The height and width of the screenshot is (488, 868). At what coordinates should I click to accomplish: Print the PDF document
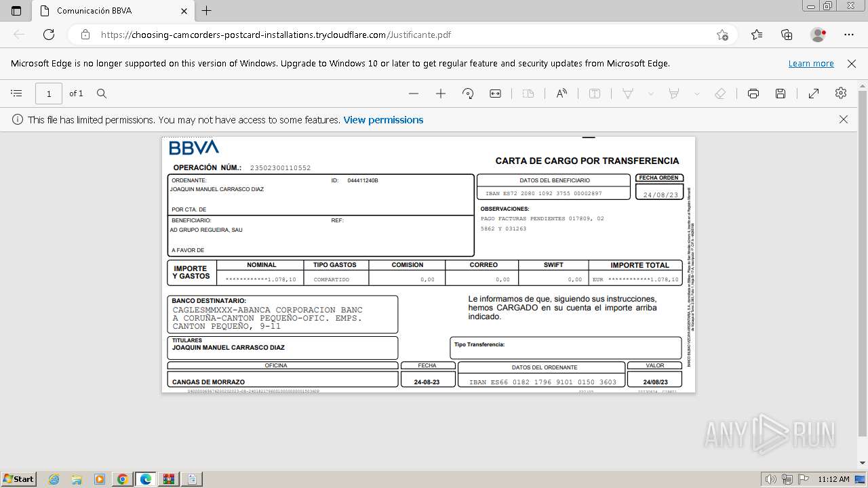point(753,94)
